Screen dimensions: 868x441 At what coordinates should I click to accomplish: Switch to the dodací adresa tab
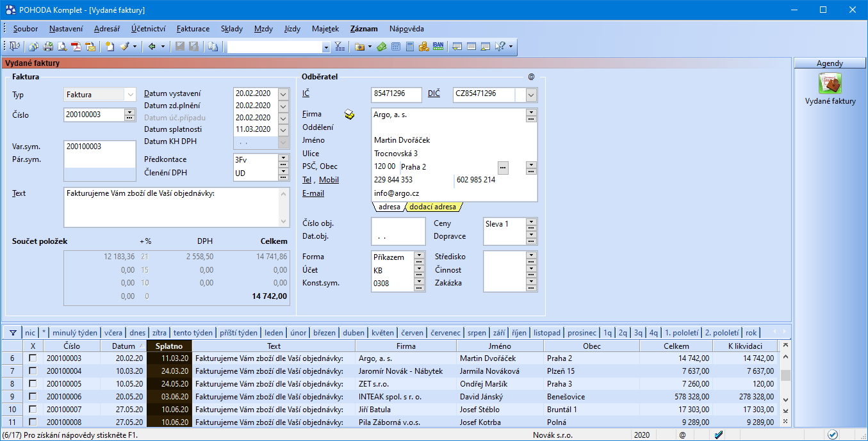point(433,207)
